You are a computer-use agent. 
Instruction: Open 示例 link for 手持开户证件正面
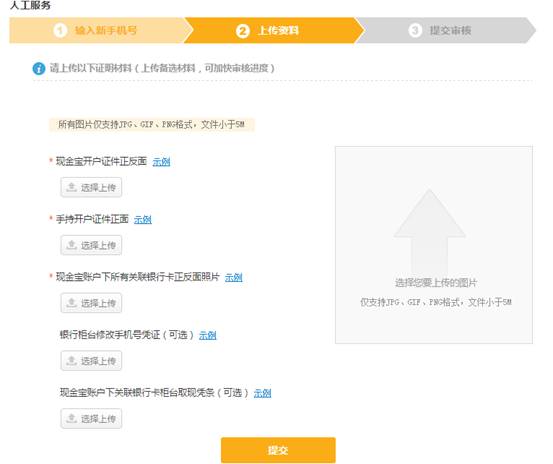143,220
